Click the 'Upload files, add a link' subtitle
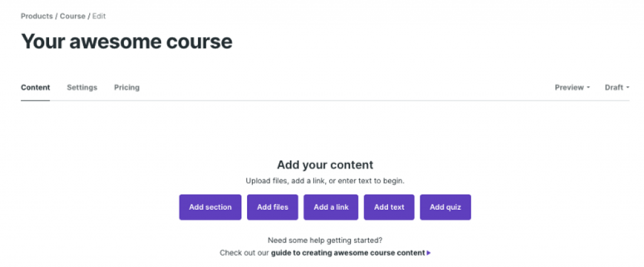The height and width of the screenshot is (267, 644). [x=325, y=181]
